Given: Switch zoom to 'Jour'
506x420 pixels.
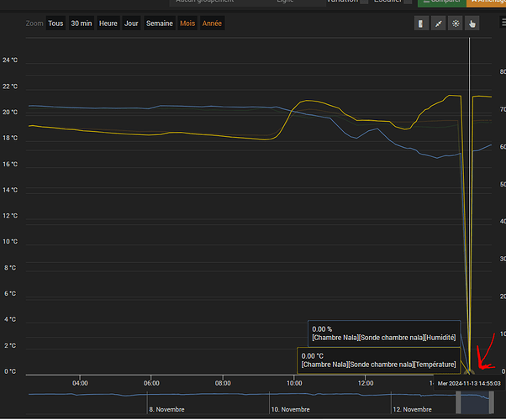Looking at the screenshot, I should point(131,24).
